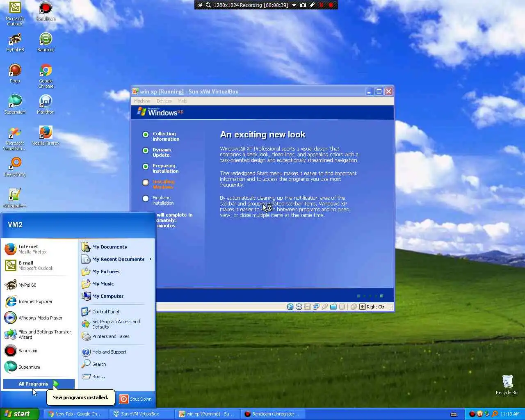Click the Bandicam drawing pencil icon

(312, 5)
